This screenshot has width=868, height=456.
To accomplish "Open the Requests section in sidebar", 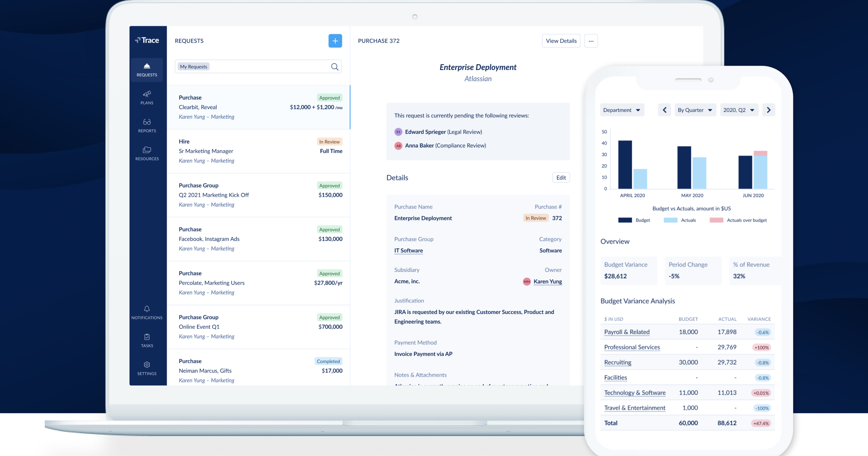I will tap(147, 70).
